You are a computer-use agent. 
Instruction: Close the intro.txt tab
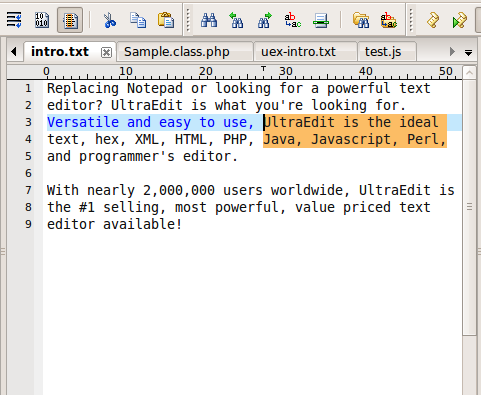[106, 52]
